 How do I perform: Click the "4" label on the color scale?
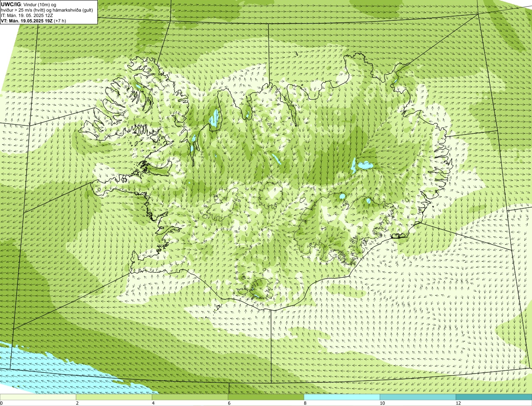(x=153, y=403)
